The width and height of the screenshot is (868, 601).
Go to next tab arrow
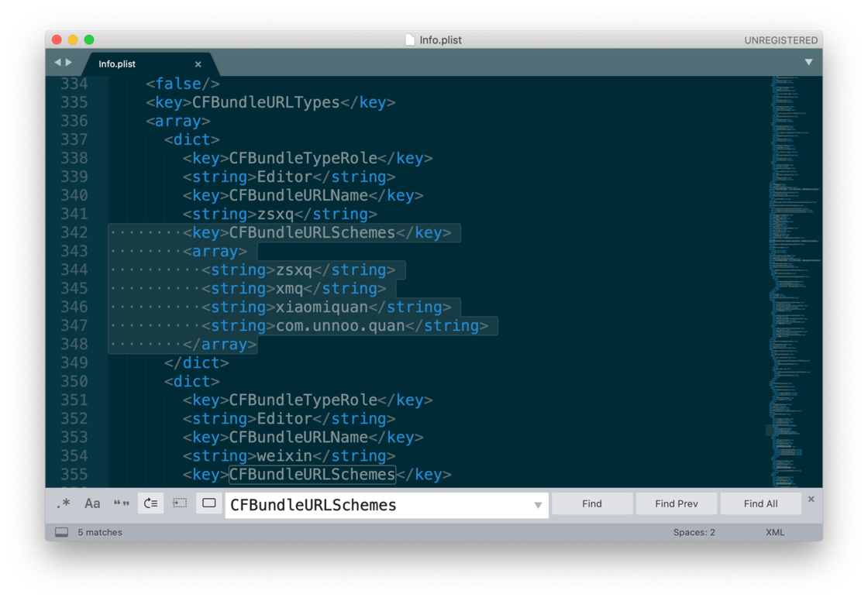tap(69, 63)
